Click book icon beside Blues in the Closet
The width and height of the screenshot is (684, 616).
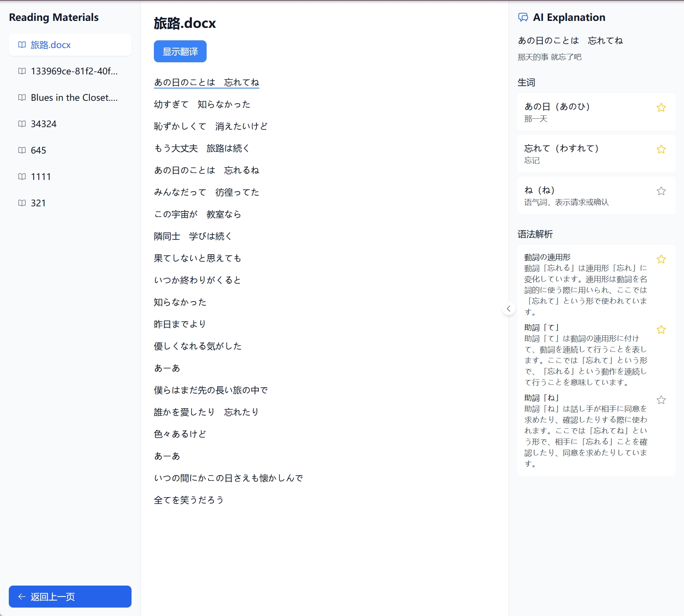click(x=22, y=97)
